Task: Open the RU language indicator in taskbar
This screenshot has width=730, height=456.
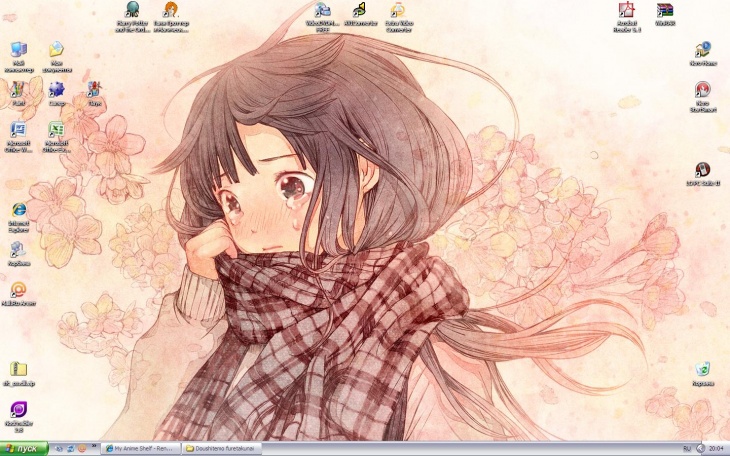Action: pos(687,449)
